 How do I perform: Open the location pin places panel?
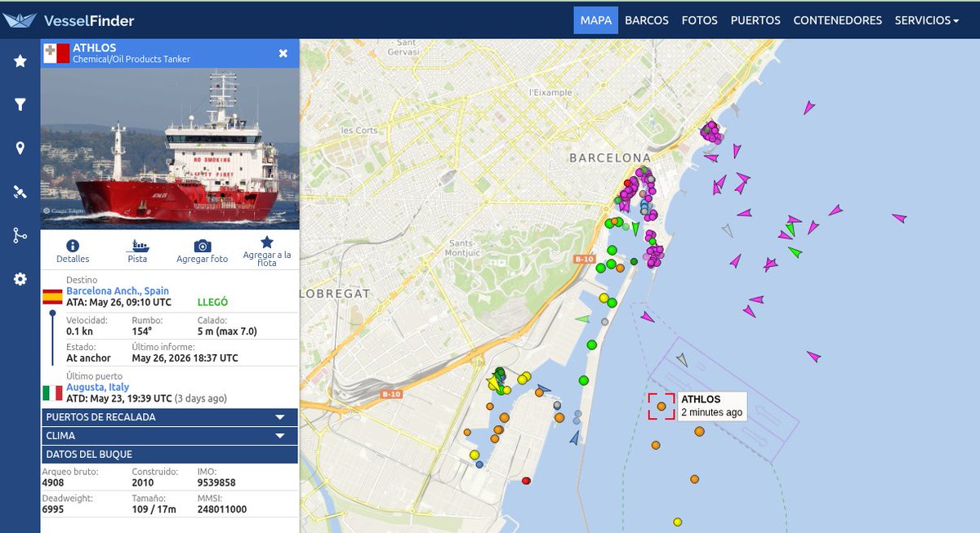pos(20,149)
